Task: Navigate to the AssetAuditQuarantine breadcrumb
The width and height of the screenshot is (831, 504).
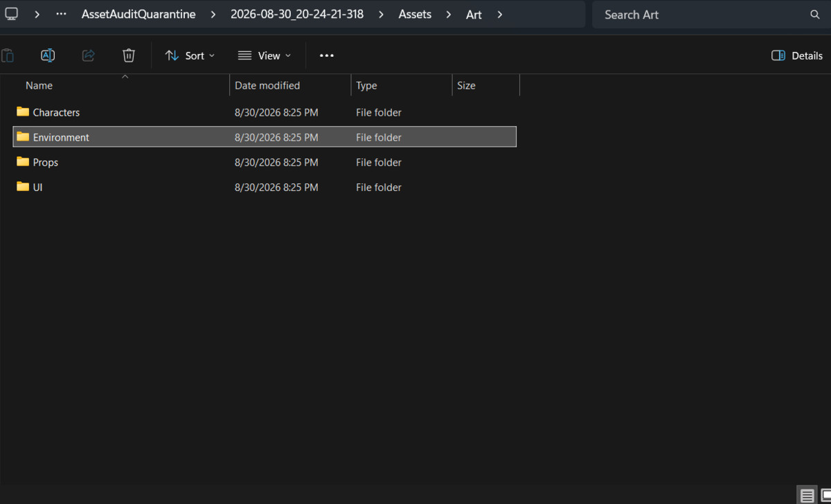Action: pos(138,15)
